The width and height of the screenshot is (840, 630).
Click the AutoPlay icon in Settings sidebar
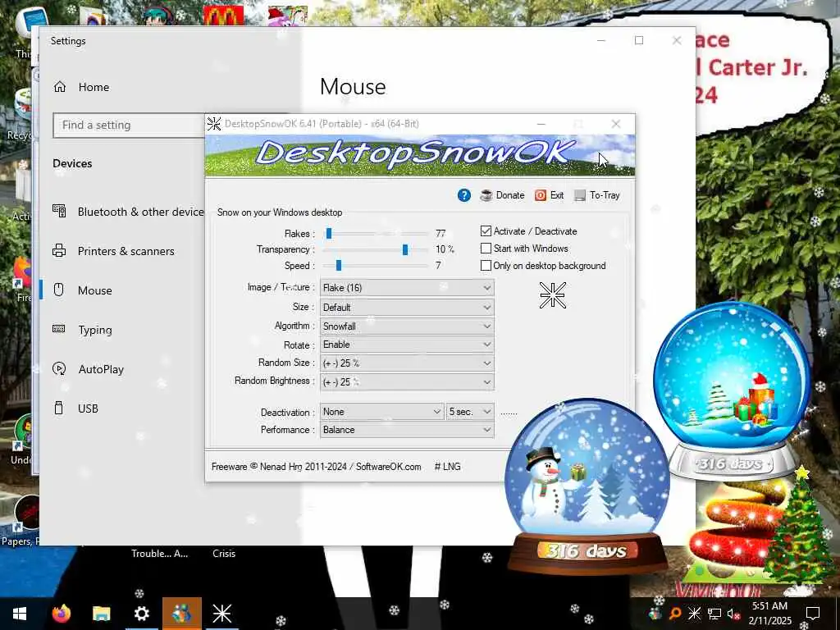pyautogui.click(x=59, y=368)
